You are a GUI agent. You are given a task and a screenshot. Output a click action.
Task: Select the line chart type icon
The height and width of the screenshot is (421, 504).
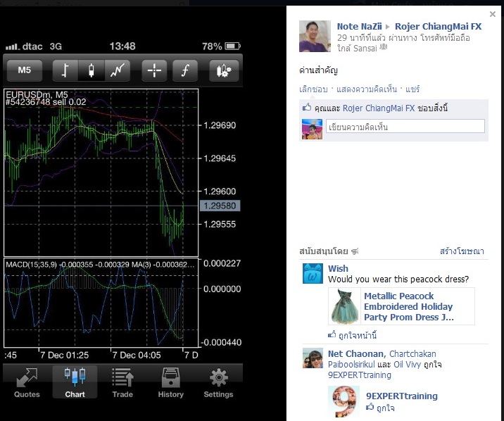(118, 70)
